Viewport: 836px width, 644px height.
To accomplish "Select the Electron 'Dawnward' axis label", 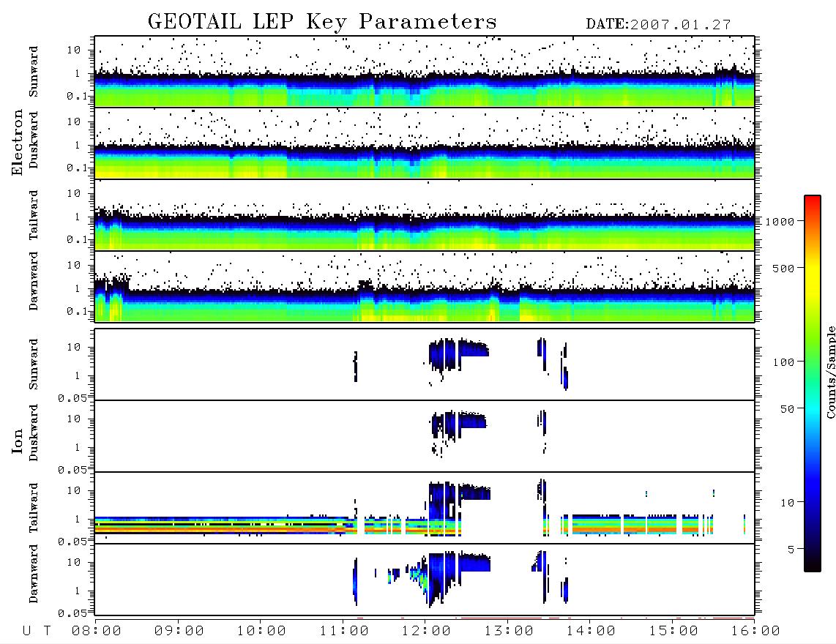I will pyautogui.click(x=34, y=282).
